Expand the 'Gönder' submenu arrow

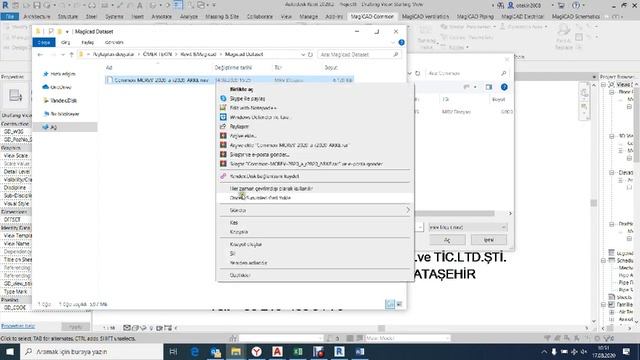tap(408, 210)
